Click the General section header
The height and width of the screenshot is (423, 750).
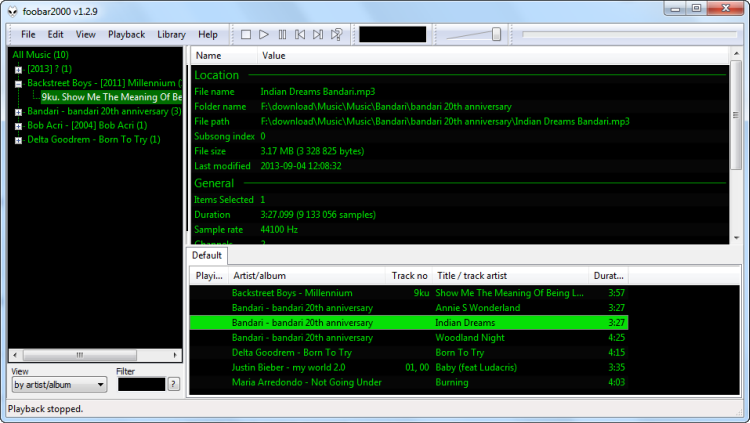[214, 183]
